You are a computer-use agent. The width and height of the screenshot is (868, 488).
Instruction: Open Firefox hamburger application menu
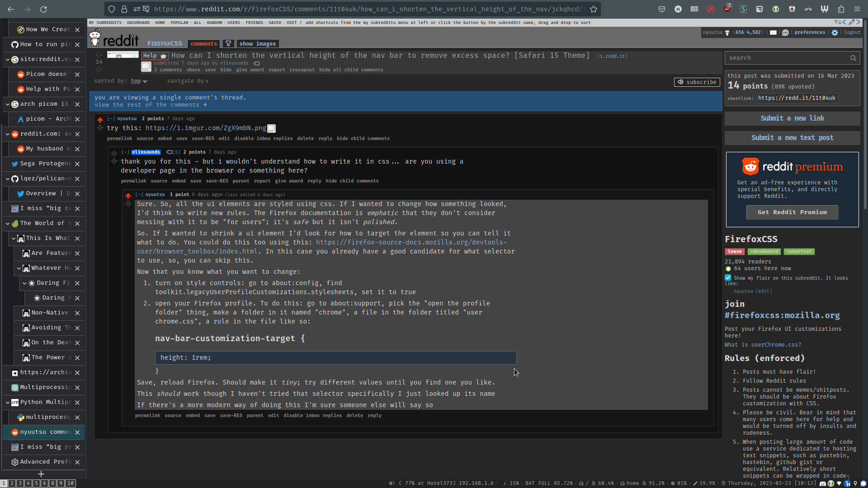[857, 9]
